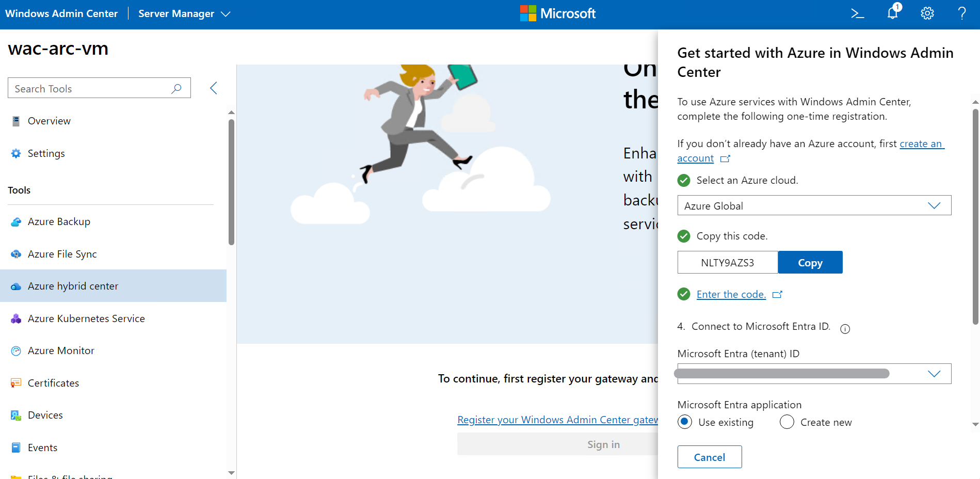The width and height of the screenshot is (980, 479).
Task: Click the tools list scrollbar thumb
Action: (x=231, y=182)
